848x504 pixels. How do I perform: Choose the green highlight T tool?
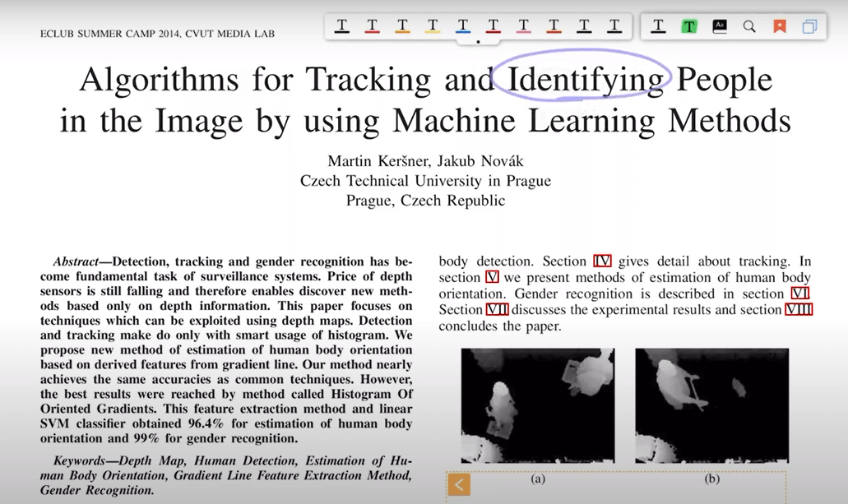coord(689,26)
